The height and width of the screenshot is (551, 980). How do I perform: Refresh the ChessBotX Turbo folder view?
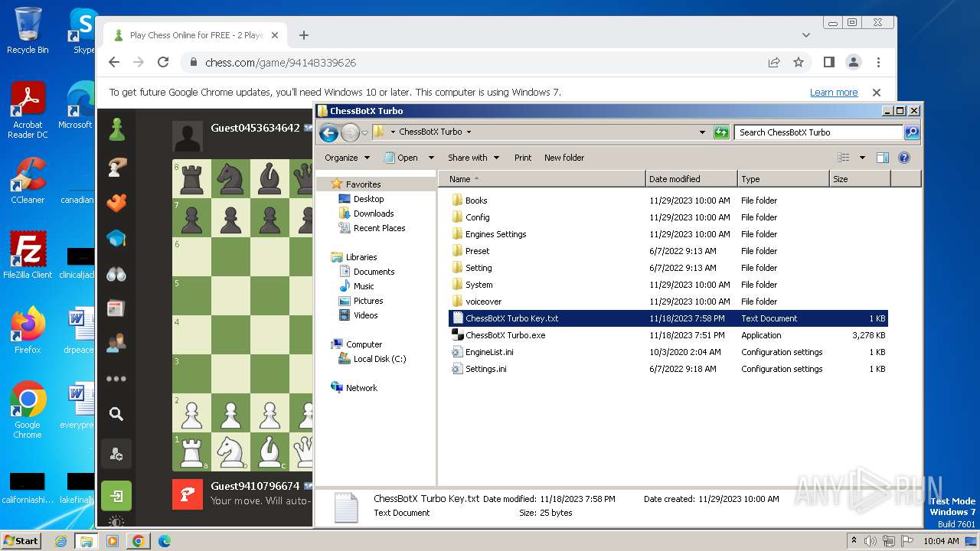(x=720, y=132)
